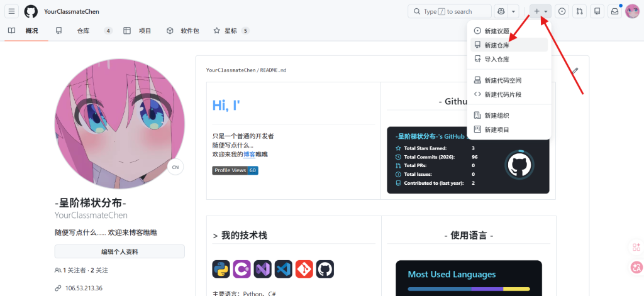Open the user avatar menu in header

tap(632, 11)
